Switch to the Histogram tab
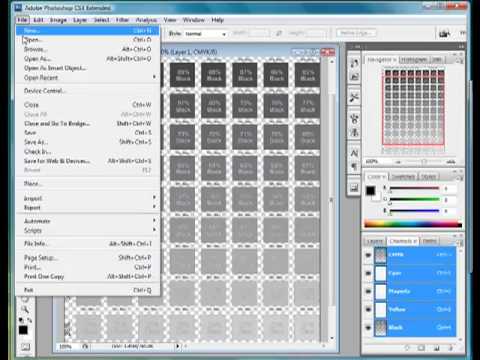This screenshot has height=360, width=480. click(414, 60)
